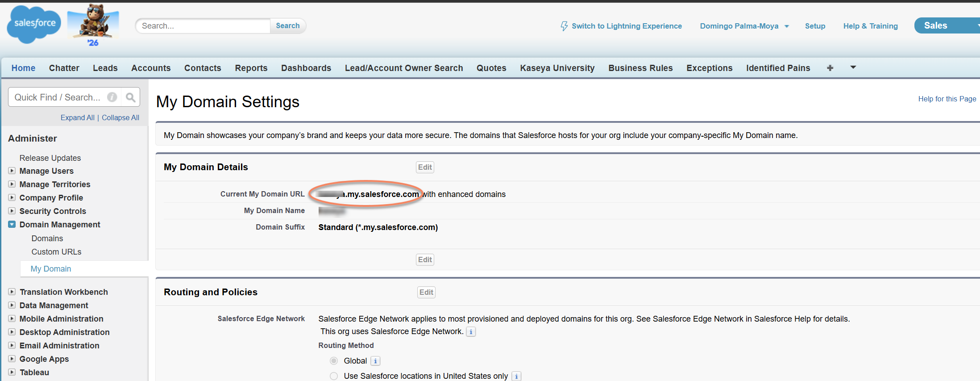Screen dimensions: 980x381
Task: Expand the Desktop Administration section
Action: point(12,332)
